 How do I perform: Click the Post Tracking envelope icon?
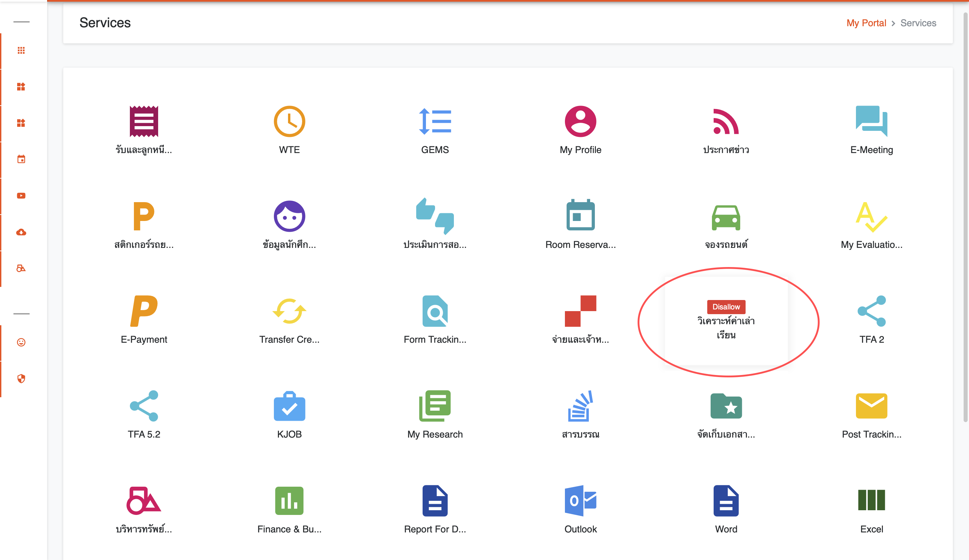pos(871,406)
